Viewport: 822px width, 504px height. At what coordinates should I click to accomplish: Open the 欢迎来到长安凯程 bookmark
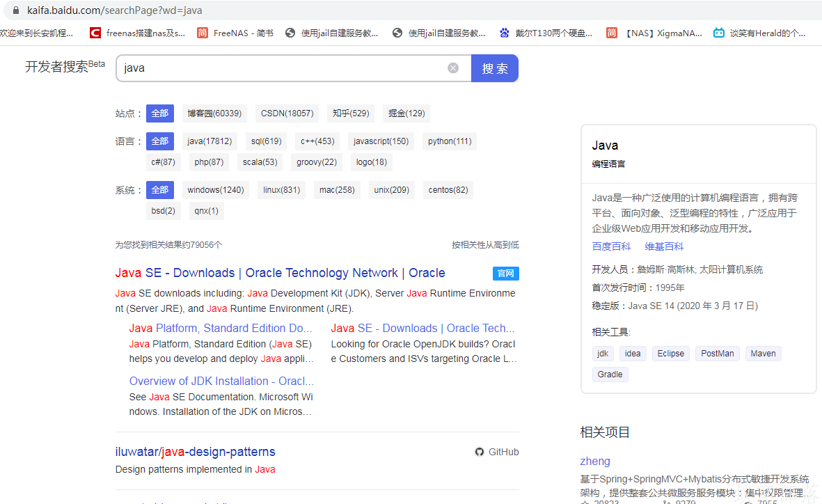click(37, 33)
